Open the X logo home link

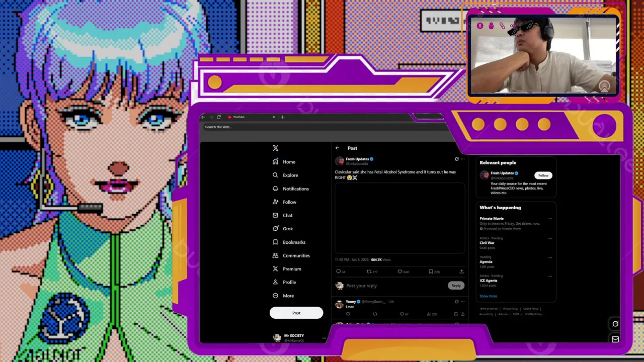[x=275, y=148]
